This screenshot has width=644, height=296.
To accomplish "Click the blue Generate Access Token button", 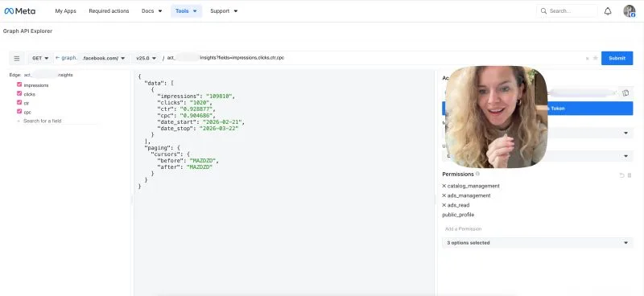I will click(590, 109).
